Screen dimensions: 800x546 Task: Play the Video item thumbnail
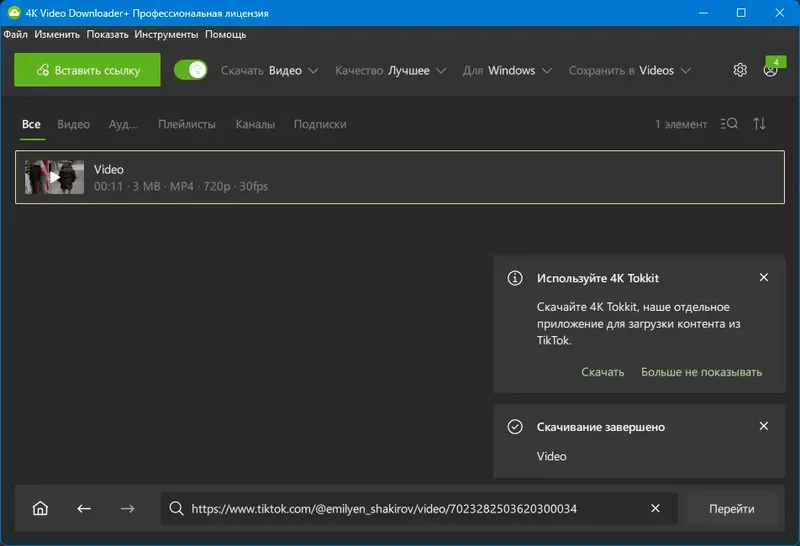click(x=55, y=177)
